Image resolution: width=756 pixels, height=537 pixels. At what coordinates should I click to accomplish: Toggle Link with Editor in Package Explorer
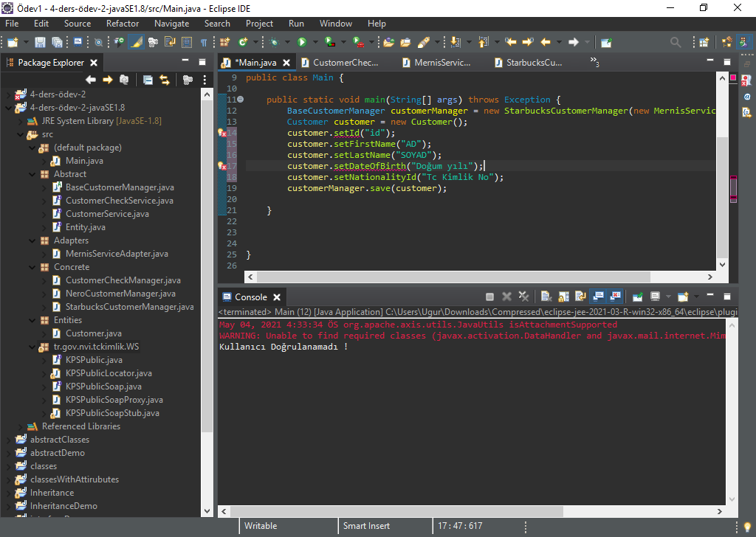point(165,80)
